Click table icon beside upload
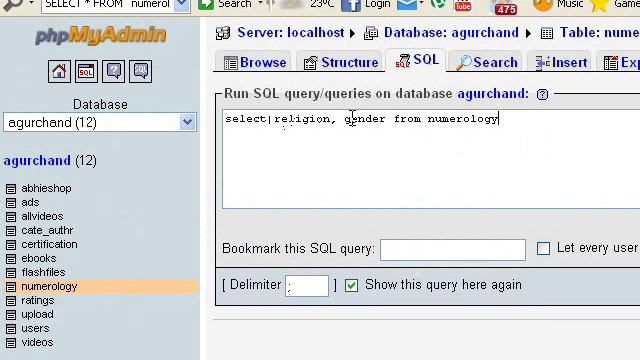This screenshot has width=640, height=360. point(11,315)
